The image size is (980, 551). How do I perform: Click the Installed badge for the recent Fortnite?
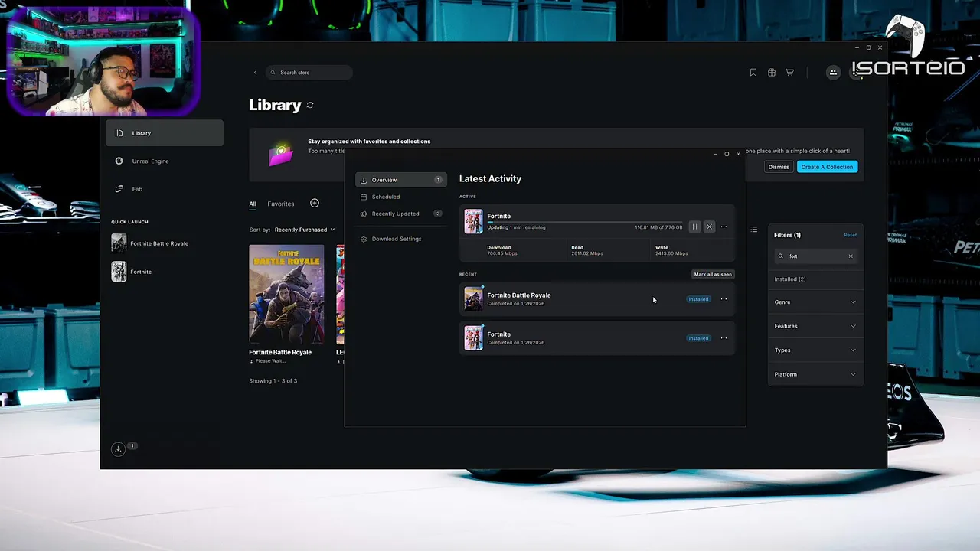pos(698,338)
